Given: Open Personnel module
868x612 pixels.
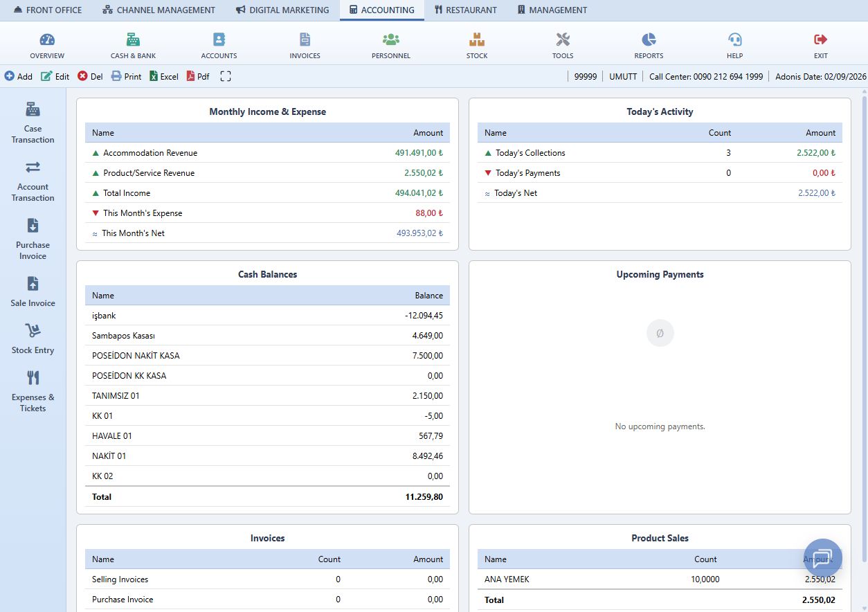Looking at the screenshot, I should [x=391, y=46].
